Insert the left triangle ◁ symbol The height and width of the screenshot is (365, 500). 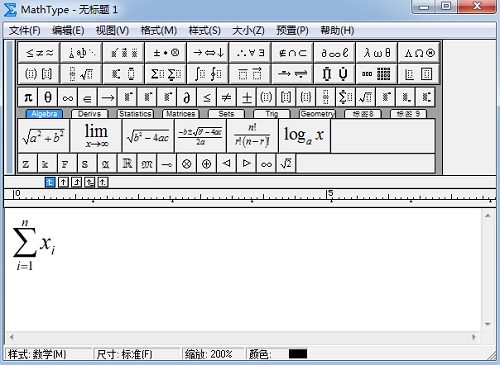(226, 164)
